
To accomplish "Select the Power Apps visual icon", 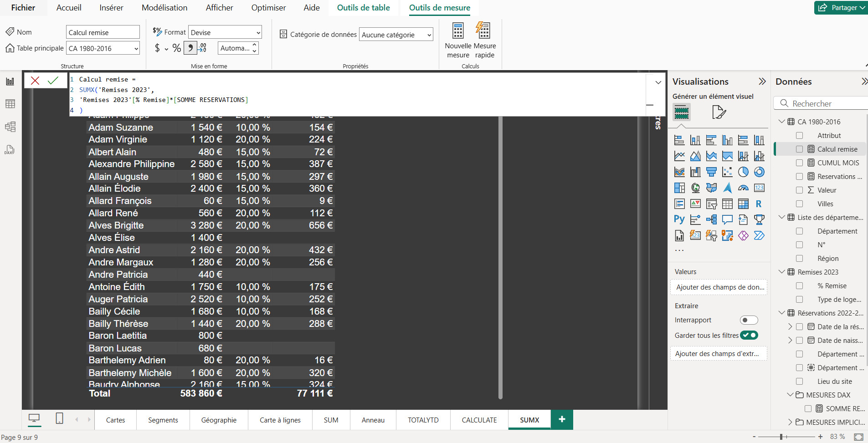I will click(743, 235).
